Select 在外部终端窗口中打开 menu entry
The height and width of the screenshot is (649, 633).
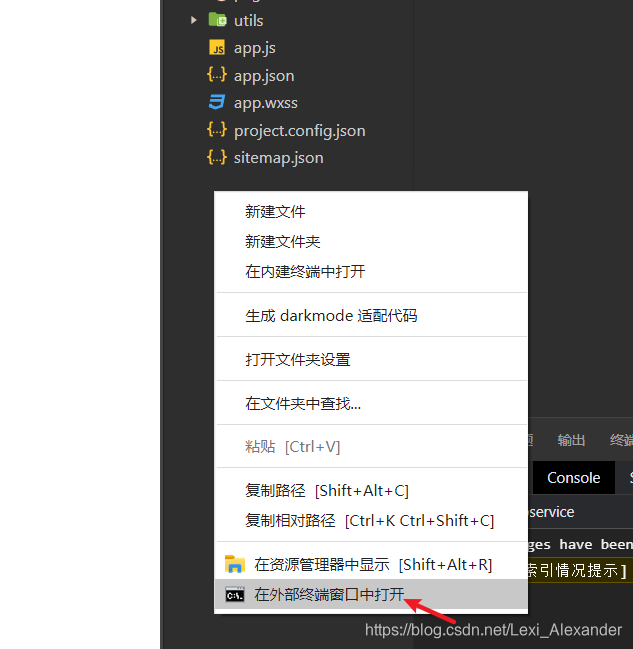pyautogui.click(x=371, y=594)
